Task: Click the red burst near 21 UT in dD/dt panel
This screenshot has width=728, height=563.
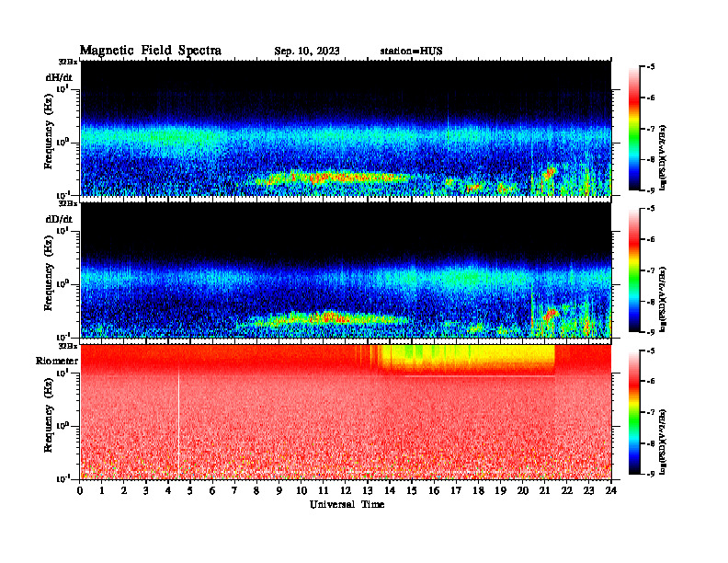Action: [x=551, y=314]
